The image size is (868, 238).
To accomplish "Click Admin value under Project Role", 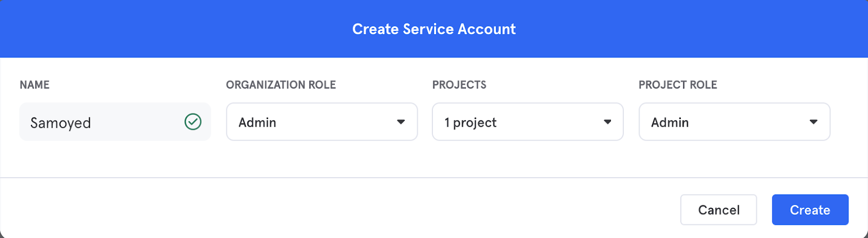I will click(x=670, y=122).
